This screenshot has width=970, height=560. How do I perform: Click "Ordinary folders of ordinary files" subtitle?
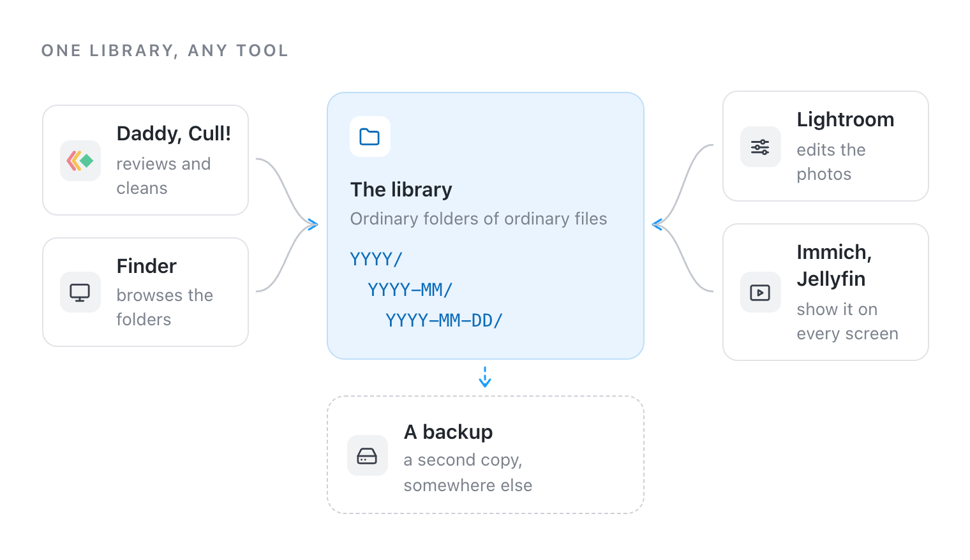pos(479,219)
